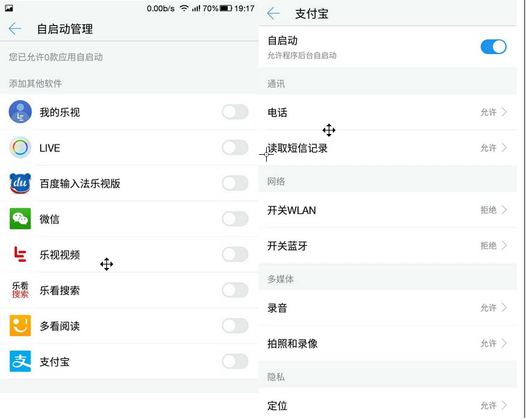
Task: Tap the 乐看搜索 app icon
Action: click(20, 290)
